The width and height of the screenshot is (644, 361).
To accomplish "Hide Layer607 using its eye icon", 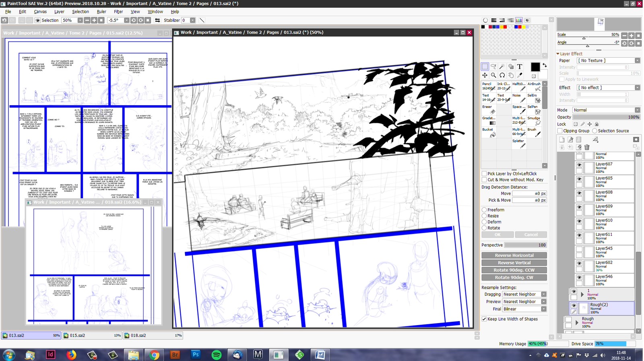I will (579, 165).
